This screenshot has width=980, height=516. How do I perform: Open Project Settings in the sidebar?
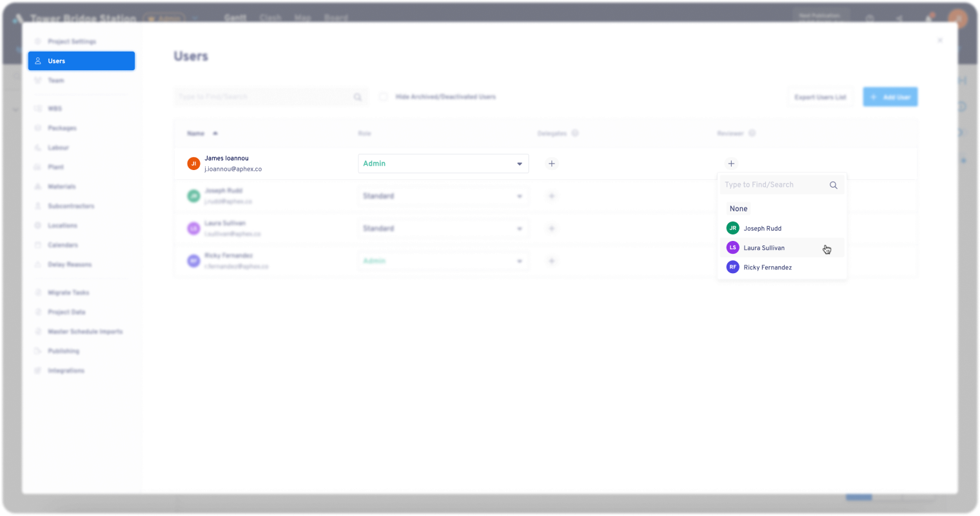72,41
